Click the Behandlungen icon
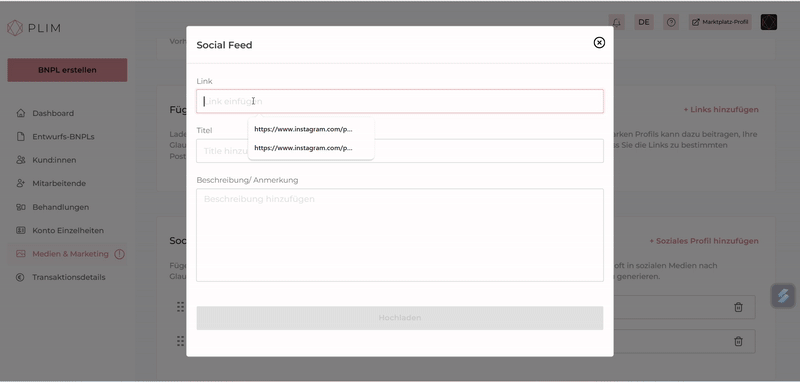Viewport: 800px width, 382px height. pyautogui.click(x=20, y=207)
